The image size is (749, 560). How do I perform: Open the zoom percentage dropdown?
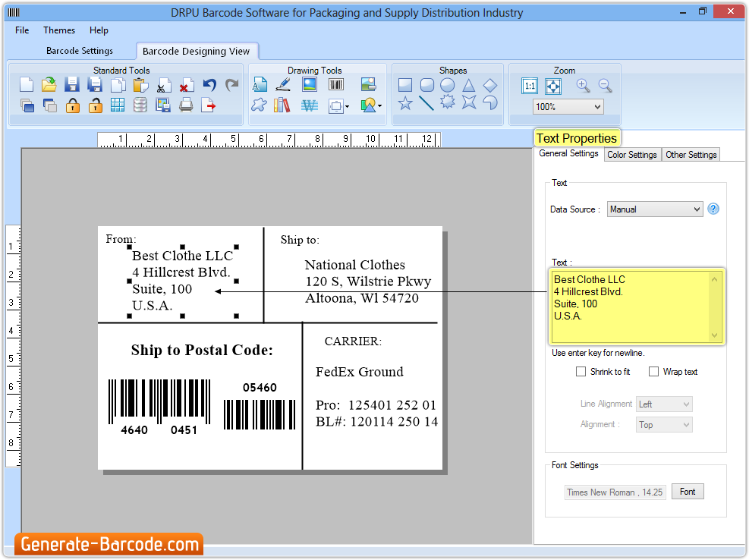pyautogui.click(x=568, y=106)
